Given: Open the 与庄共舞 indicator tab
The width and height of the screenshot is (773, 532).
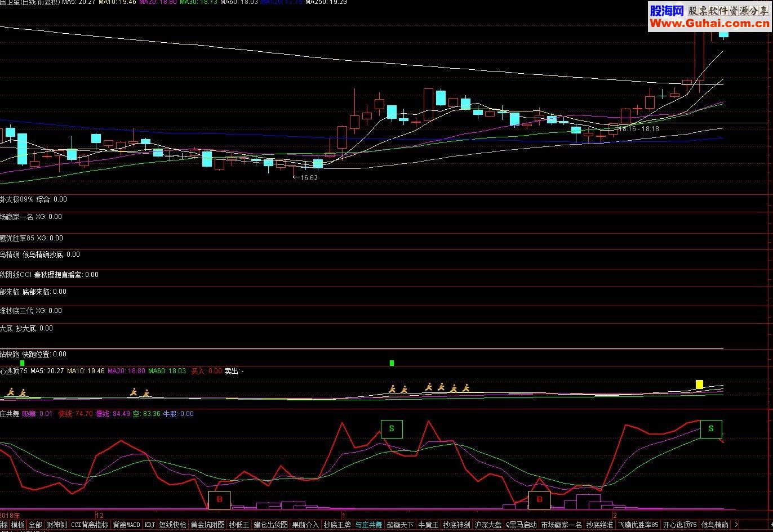Looking at the screenshot, I should [368, 525].
